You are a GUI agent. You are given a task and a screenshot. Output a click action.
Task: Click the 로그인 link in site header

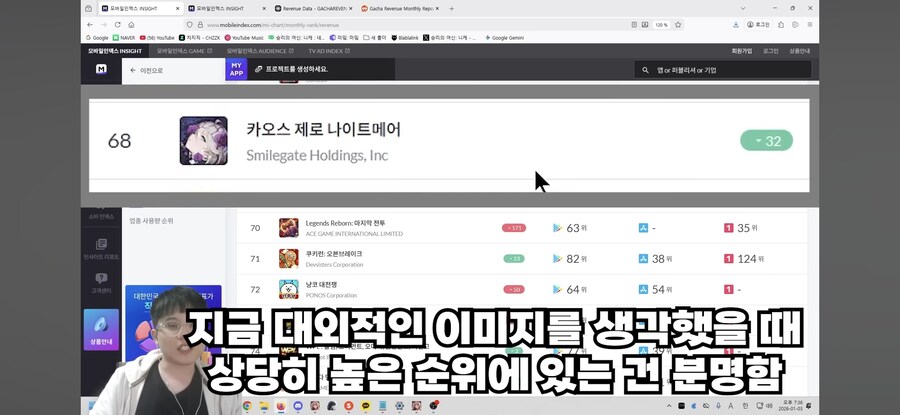[770, 51]
